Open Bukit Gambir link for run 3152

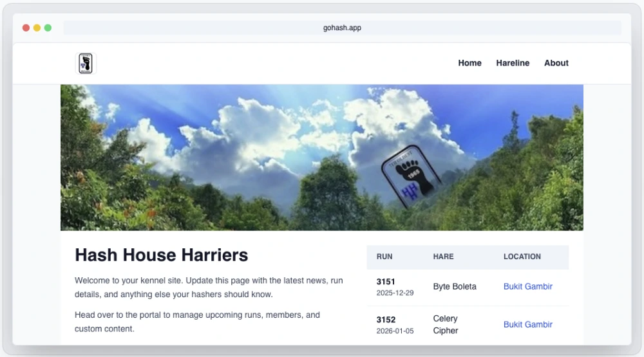pyautogui.click(x=528, y=325)
